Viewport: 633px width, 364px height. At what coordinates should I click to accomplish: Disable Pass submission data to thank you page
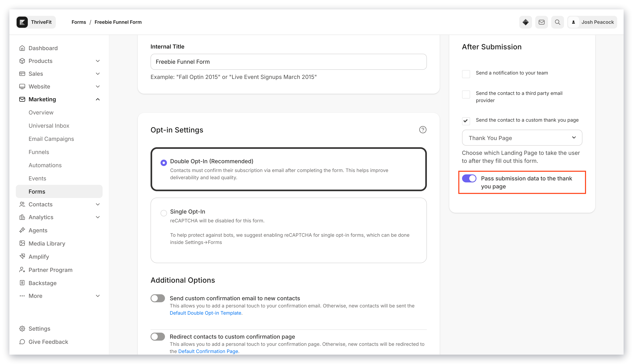pyautogui.click(x=469, y=178)
